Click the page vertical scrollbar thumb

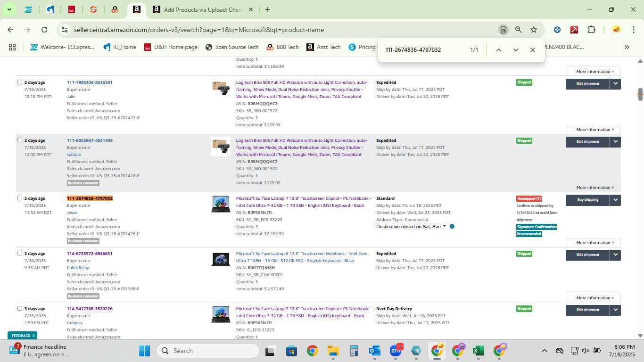pyautogui.click(x=640, y=94)
